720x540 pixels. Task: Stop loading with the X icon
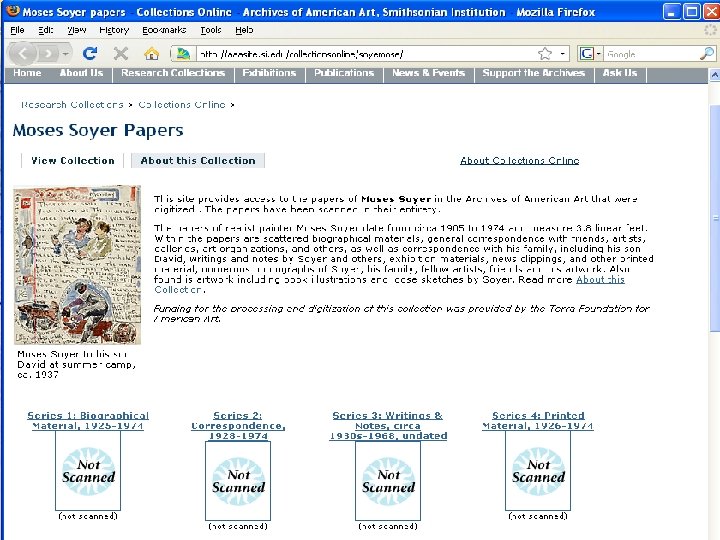(121, 54)
